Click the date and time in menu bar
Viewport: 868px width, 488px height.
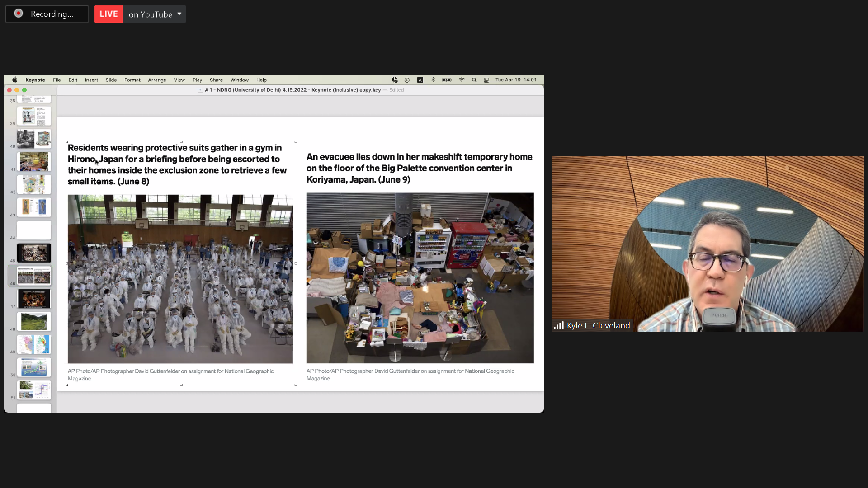(x=516, y=80)
